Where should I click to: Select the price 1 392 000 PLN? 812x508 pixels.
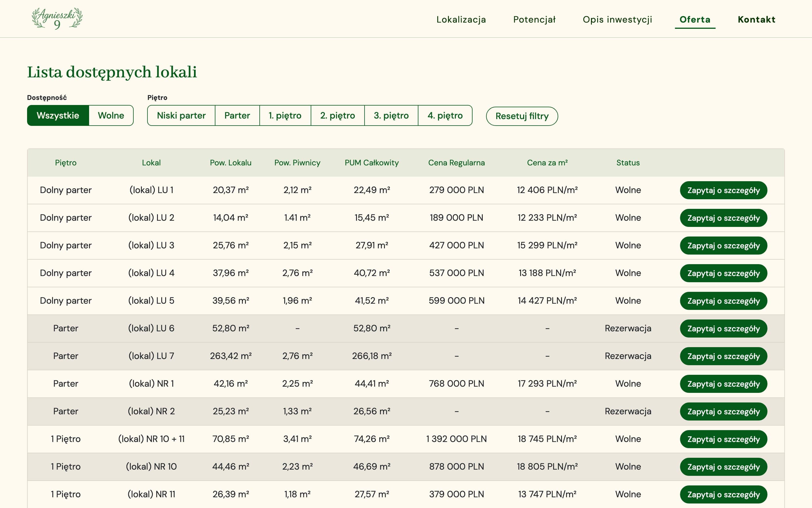pos(456,439)
